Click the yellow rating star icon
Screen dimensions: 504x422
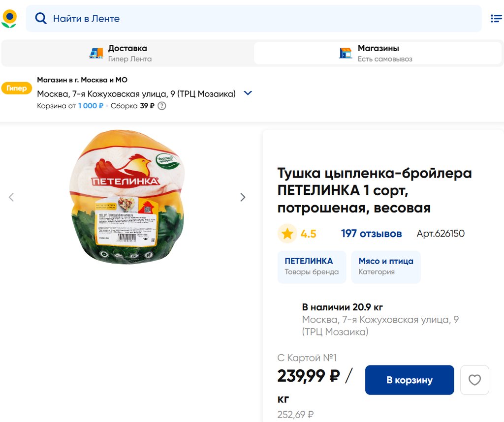[287, 234]
